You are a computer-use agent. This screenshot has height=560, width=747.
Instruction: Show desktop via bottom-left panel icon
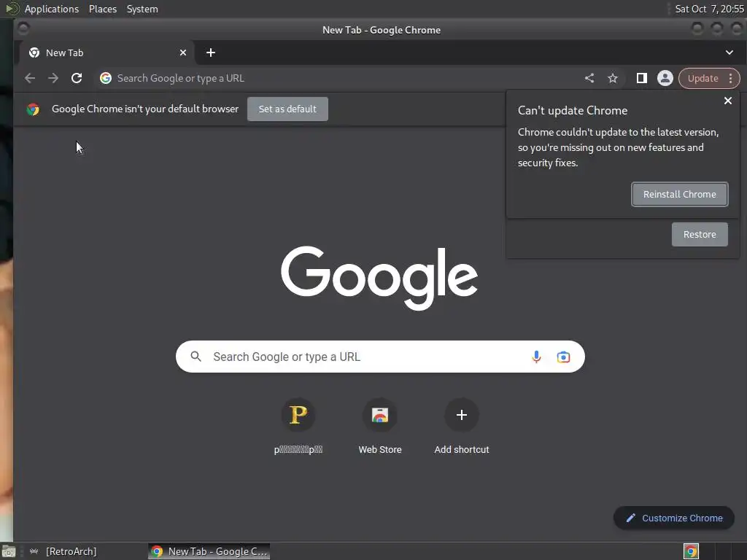[x=8, y=552]
